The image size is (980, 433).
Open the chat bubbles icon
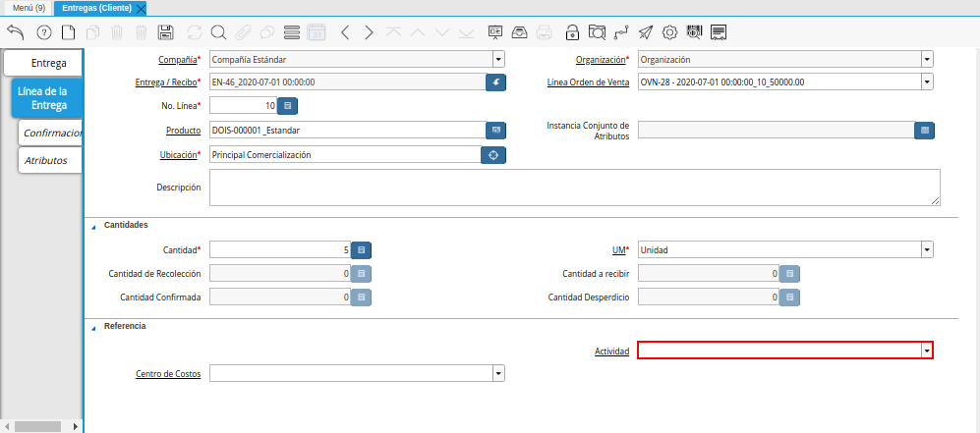(267, 32)
